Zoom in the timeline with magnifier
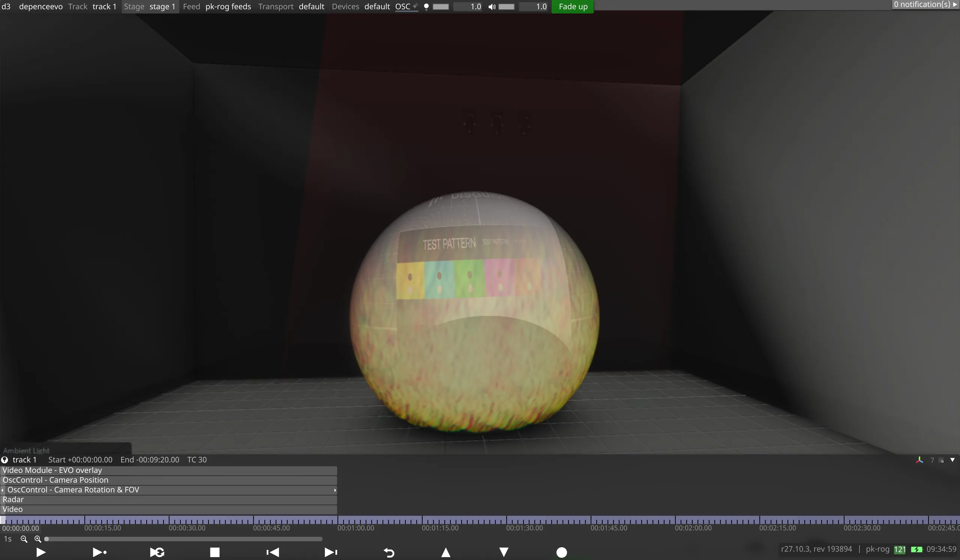 (38, 539)
